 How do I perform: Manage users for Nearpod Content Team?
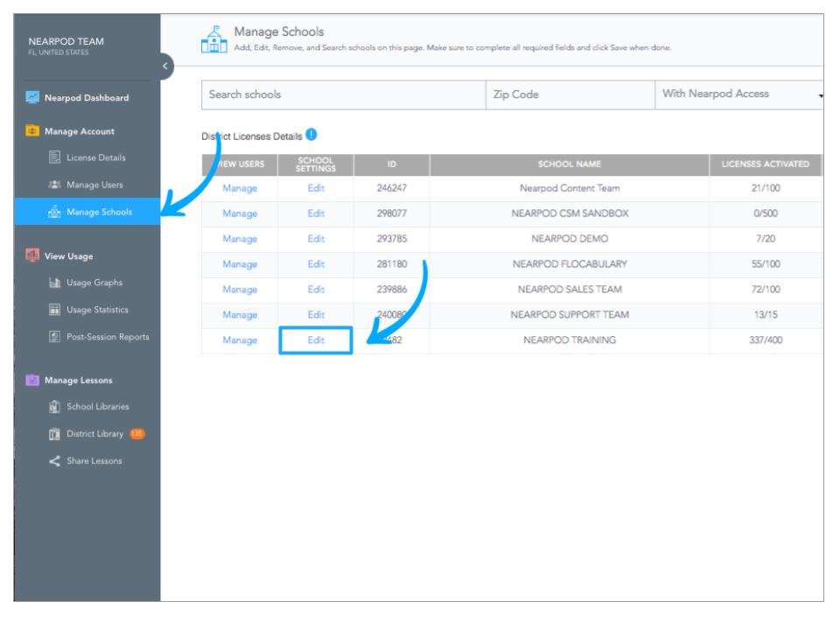click(x=239, y=187)
